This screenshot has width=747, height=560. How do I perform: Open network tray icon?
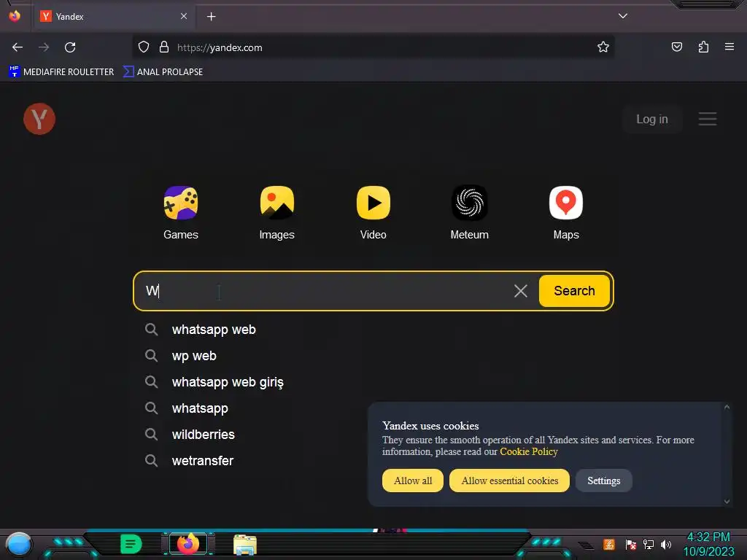pyautogui.click(x=649, y=544)
